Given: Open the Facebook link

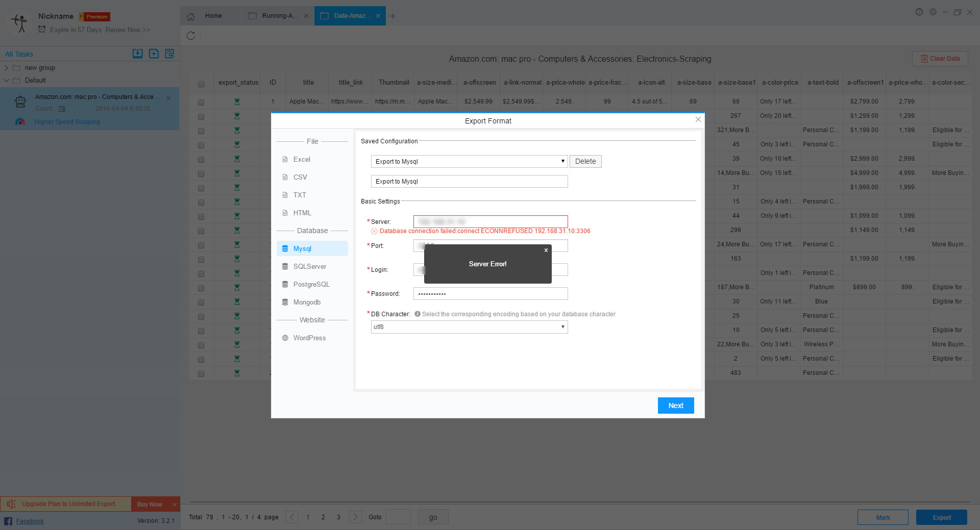Looking at the screenshot, I should pos(30,521).
